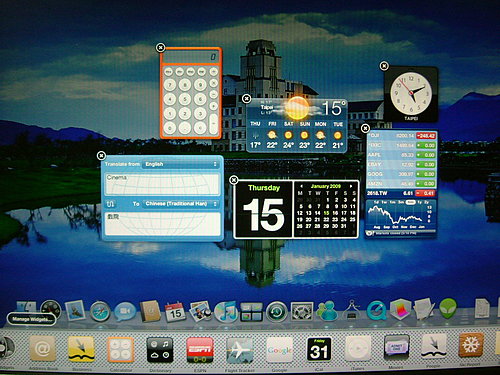Open the iTunes widget in the widget bar
Viewport: 500px width, 375px height.
tap(358, 349)
